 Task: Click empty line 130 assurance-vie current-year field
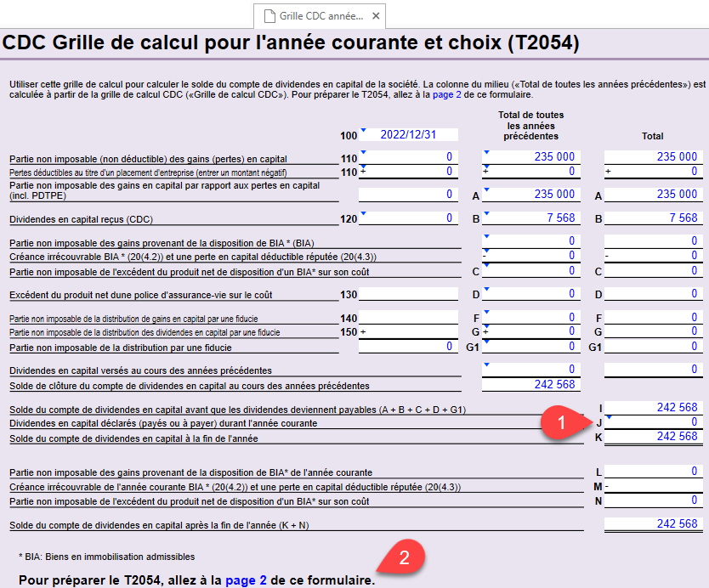coord(408,294)
